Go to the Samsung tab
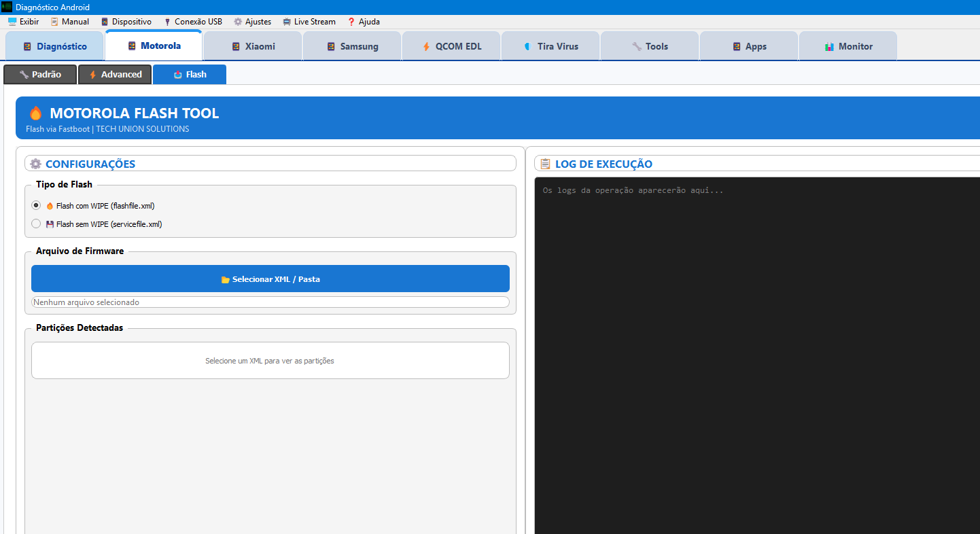Screen dimensions: 980x534 [352, 46]
